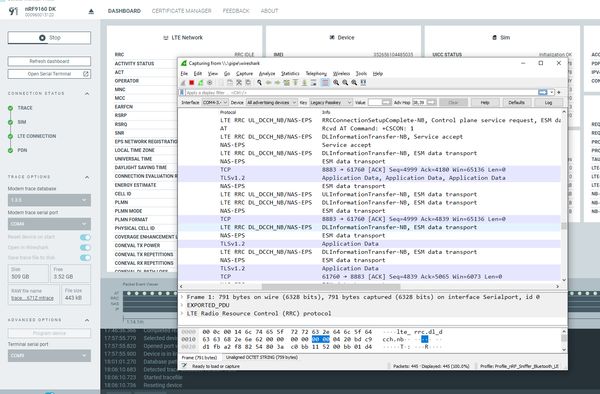The width and height of the screenshot is (600, 394).
Task: Click the reload capture file icon
Action: (248, 83)
